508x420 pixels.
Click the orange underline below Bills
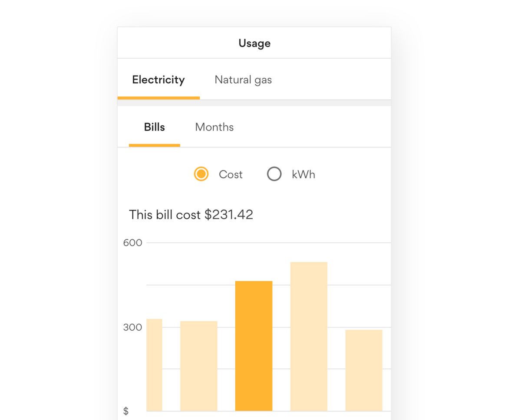pyautogui.click(x=154, y=146)
